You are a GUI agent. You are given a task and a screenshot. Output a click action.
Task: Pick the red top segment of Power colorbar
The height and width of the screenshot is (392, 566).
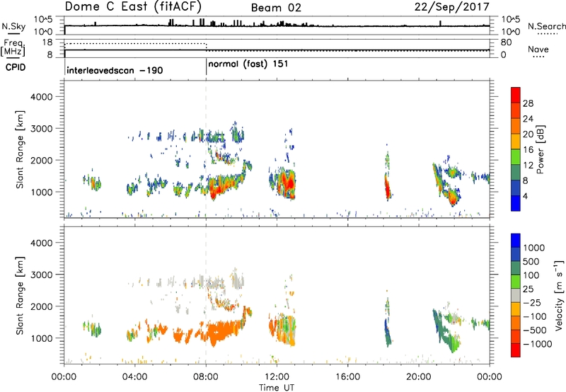[516, 95]
